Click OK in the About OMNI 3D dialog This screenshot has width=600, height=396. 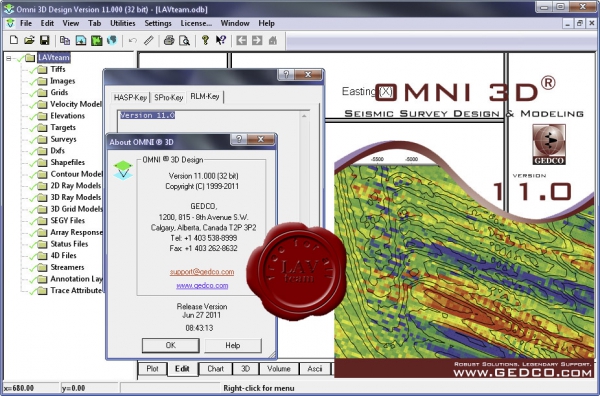[x=171, y=345]
